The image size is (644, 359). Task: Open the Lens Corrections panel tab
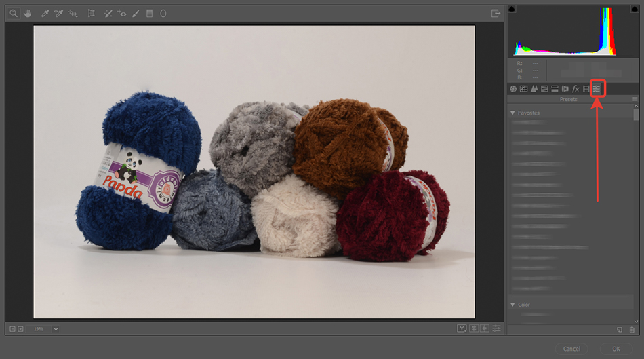[565, 88]
